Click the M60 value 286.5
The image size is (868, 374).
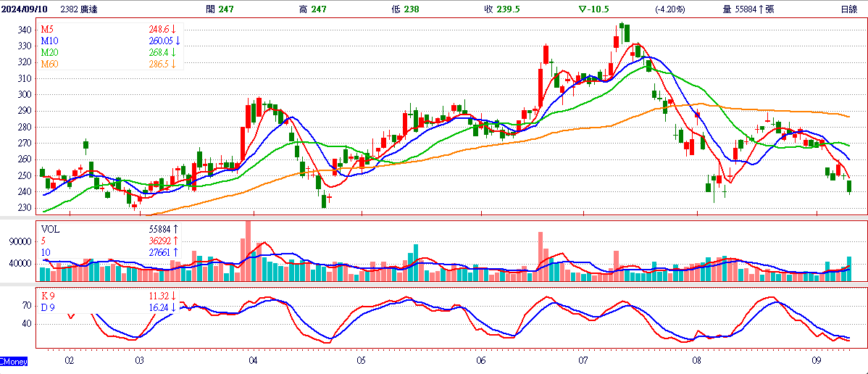(x=159, y=65)
